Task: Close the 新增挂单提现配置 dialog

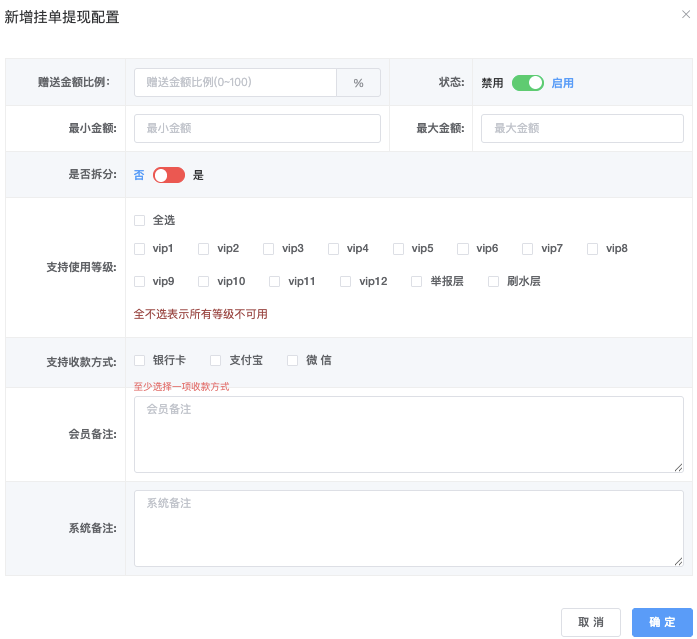Action: tap(684, 15)
